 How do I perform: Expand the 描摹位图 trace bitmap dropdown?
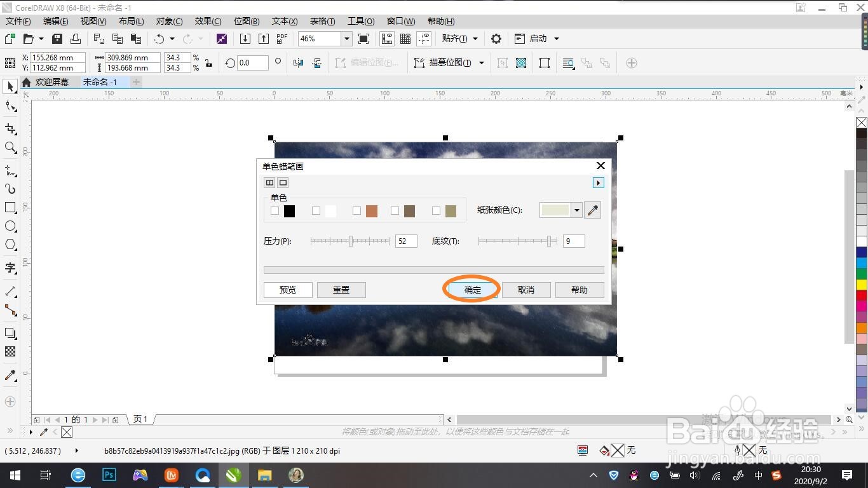(482, 63)
